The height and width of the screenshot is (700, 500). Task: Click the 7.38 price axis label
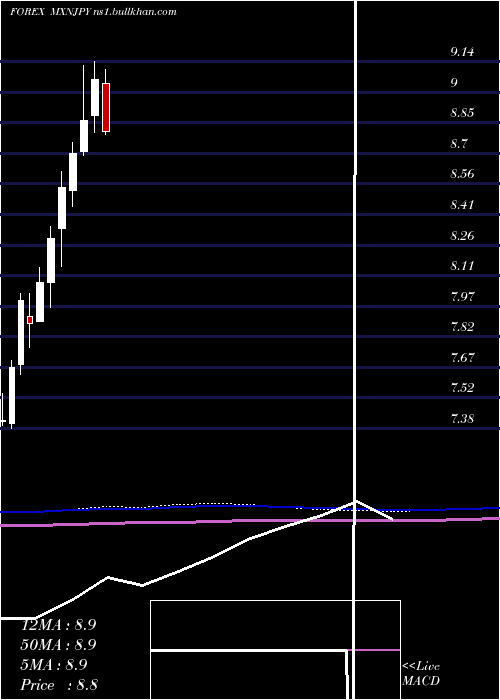tap(462, 419)
